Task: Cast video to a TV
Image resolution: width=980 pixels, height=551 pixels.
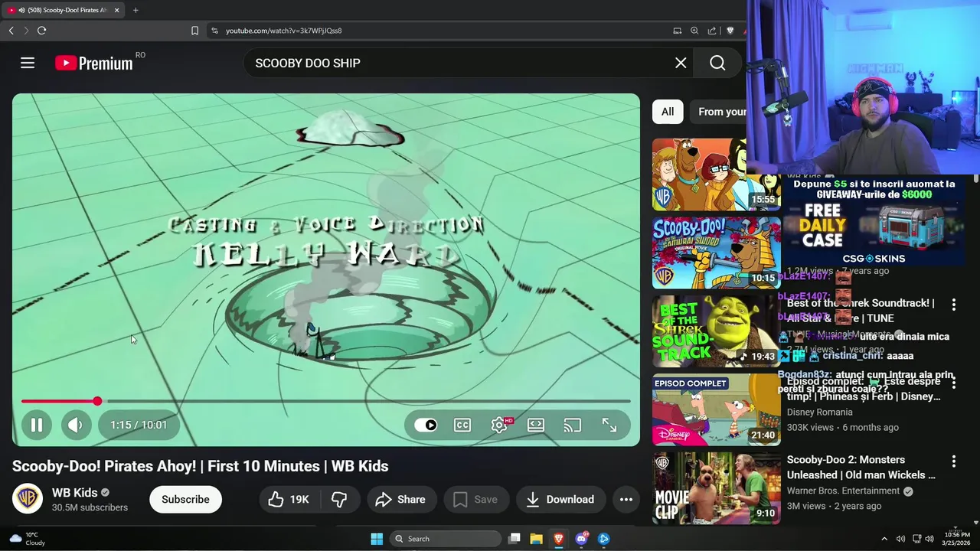Action: pos(572,425)
